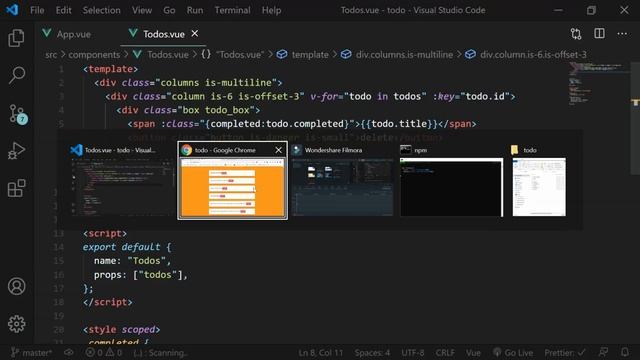The height and width of the screenshot is (360, 640).
Task: Click the closing </script> tag line
Action: coord(108,302)
